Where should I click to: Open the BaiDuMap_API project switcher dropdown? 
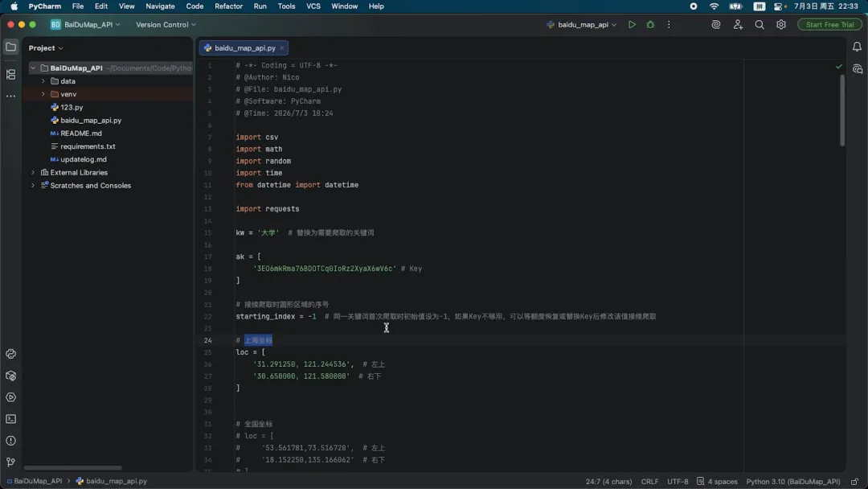[x=85, y=25]
